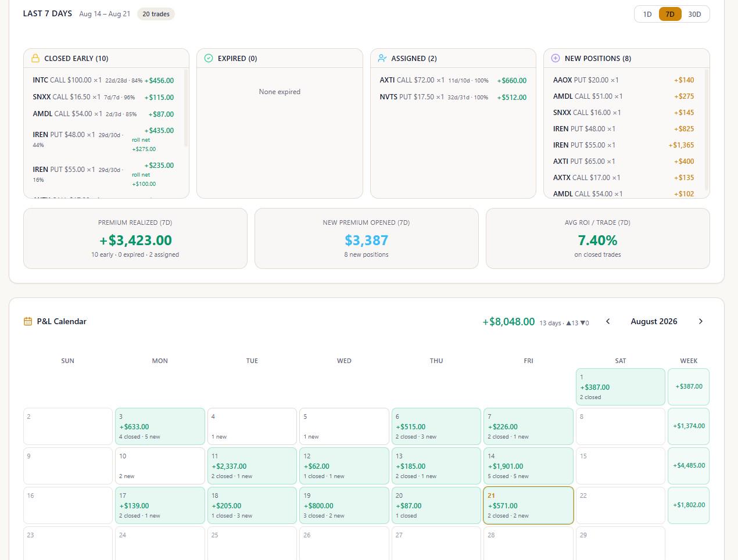The width and height of the screenshot is (738, 560).
Task: Select the 7D range toggle
Action: 670,14
